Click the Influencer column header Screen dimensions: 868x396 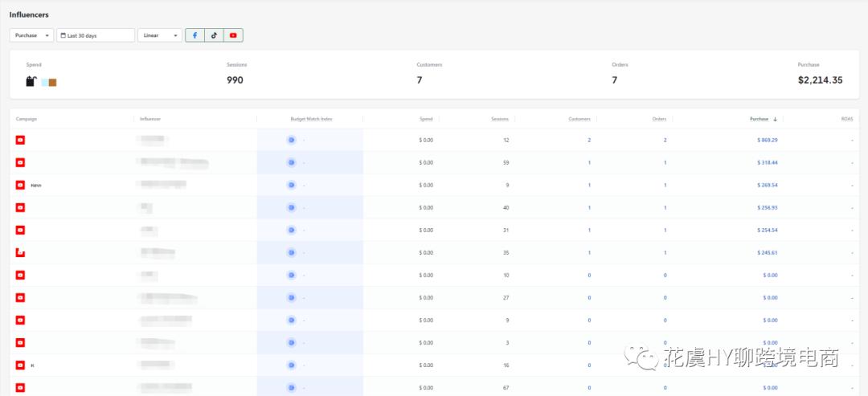pos(150,119)
